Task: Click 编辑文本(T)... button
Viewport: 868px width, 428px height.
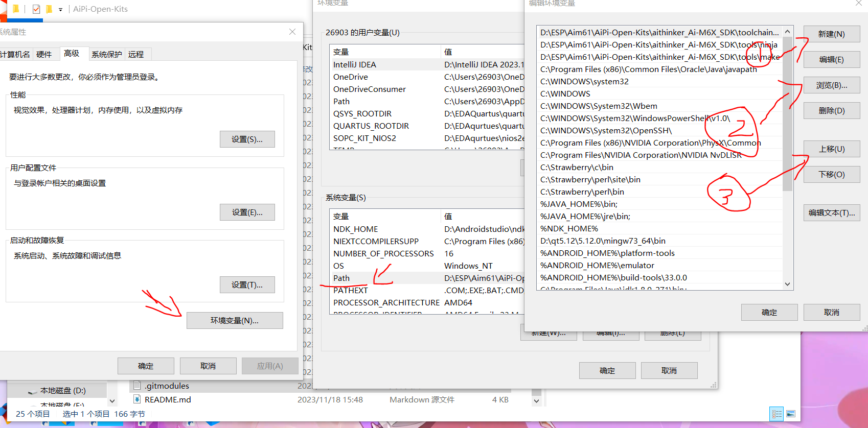Action: (832, 213)
